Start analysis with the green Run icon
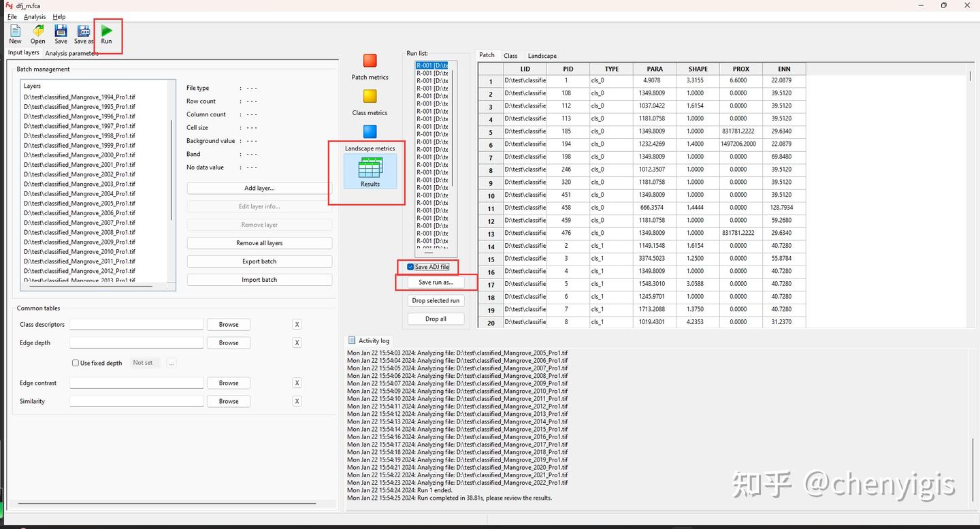980x529 pixels. pos(106,31)
